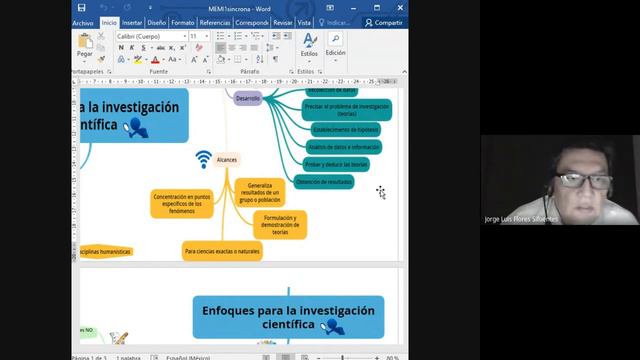Viewport: 640px width, 360px height.
Task: Decrease the paragraph indent
Action: 276,36
